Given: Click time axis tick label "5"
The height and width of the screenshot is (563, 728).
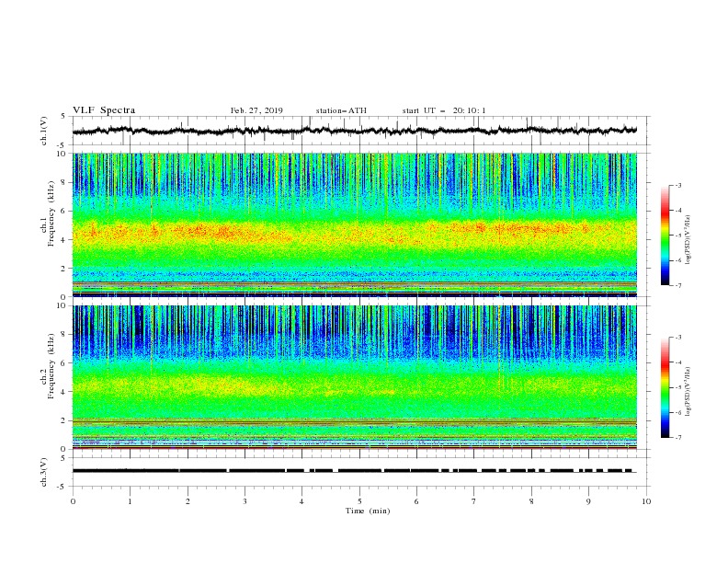Looking at the screenshot, I should click(359, 501).
